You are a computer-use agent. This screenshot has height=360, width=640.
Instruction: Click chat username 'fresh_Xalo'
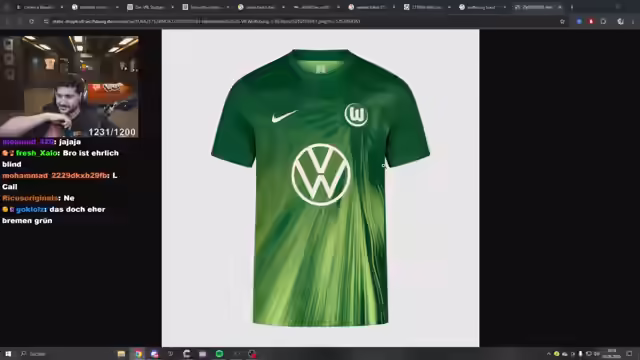pos(36,153)
